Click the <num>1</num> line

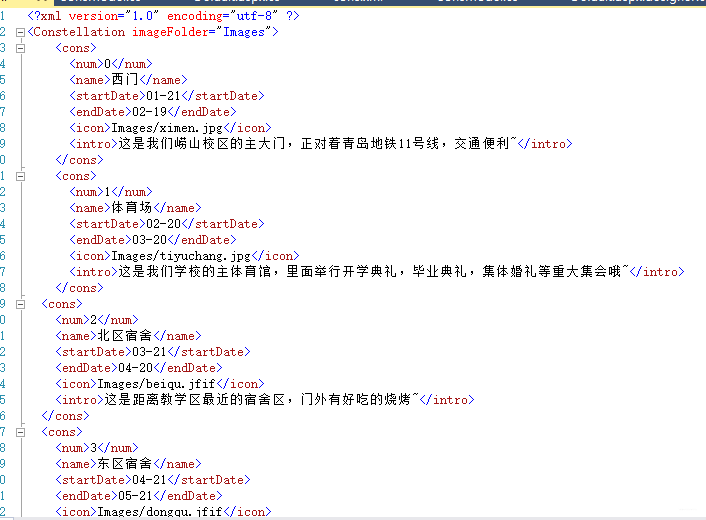coord(111,192)
